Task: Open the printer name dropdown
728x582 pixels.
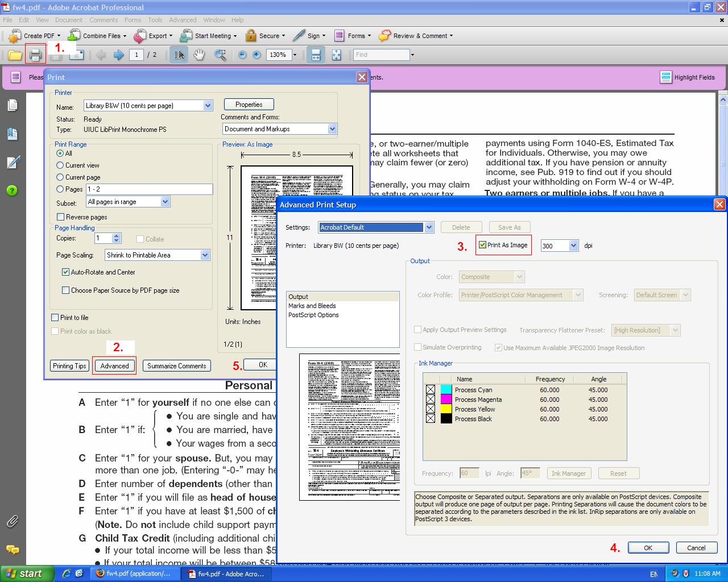Action: (208, 105)
